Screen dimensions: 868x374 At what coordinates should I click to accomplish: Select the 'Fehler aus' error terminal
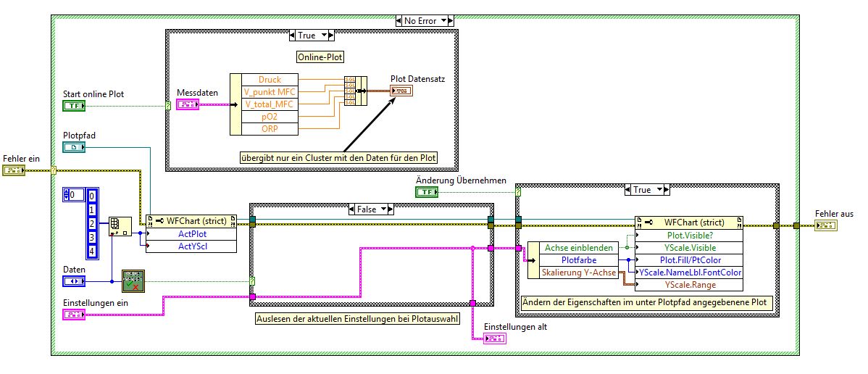coord(826,225)
